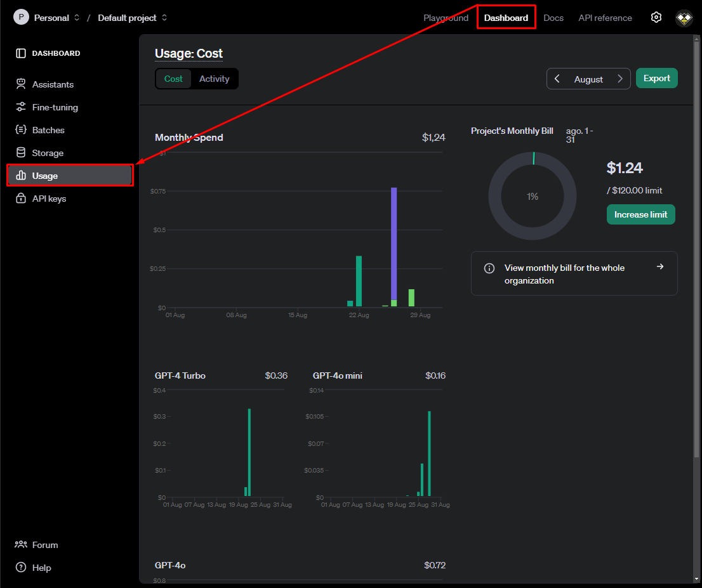Click the GPT-4o mini chart title
Viewport: 702px width, 588px height.
coord(338,376)
